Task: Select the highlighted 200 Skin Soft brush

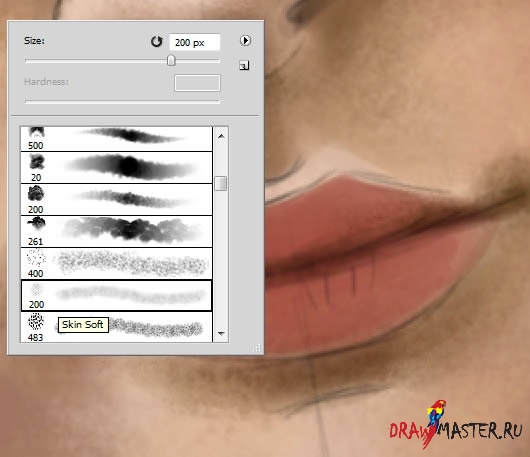Action: pos(116,295)
